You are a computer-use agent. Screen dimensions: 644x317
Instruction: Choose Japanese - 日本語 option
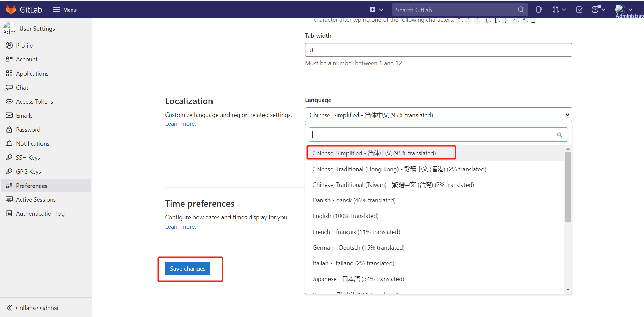pos(435,279)
